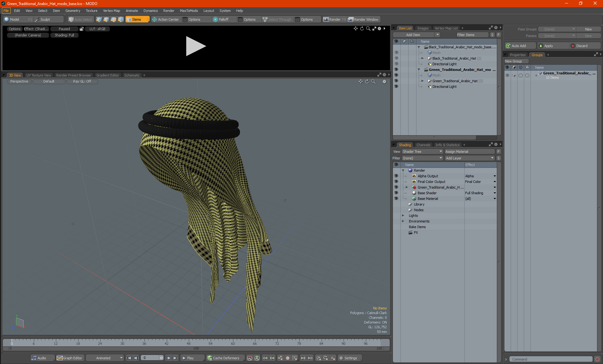Open the MaxToModo menu
This screenshot has height=364, width=603.
(x=189, y=11)
